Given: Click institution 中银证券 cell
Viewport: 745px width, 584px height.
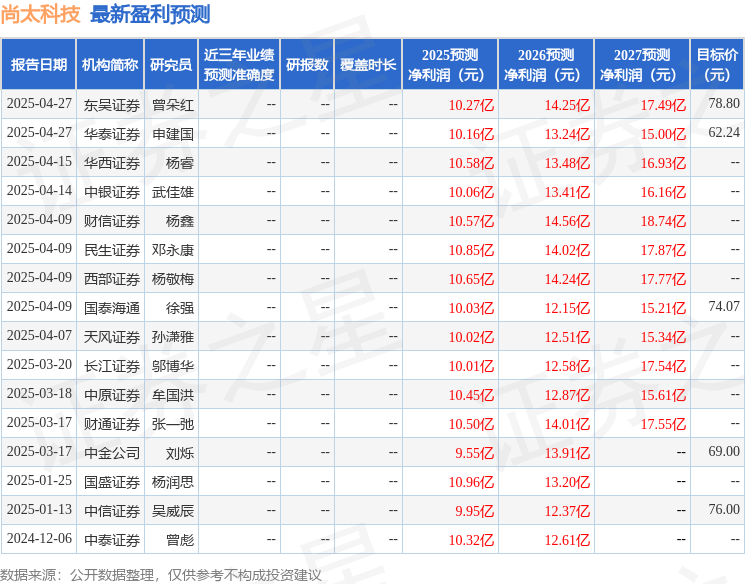Looking at the screenshot, I should pyautogui.click(x=112, y=192).
